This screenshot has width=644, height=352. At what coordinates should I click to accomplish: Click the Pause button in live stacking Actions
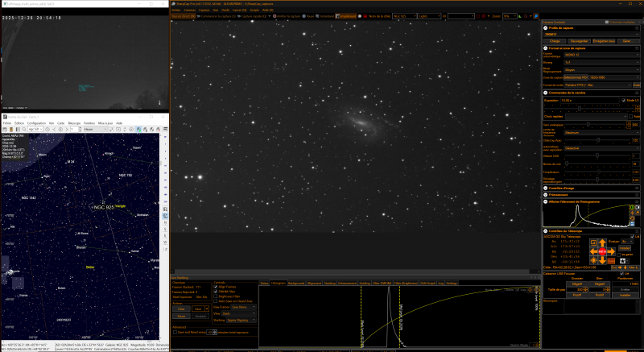click(181, 317)
